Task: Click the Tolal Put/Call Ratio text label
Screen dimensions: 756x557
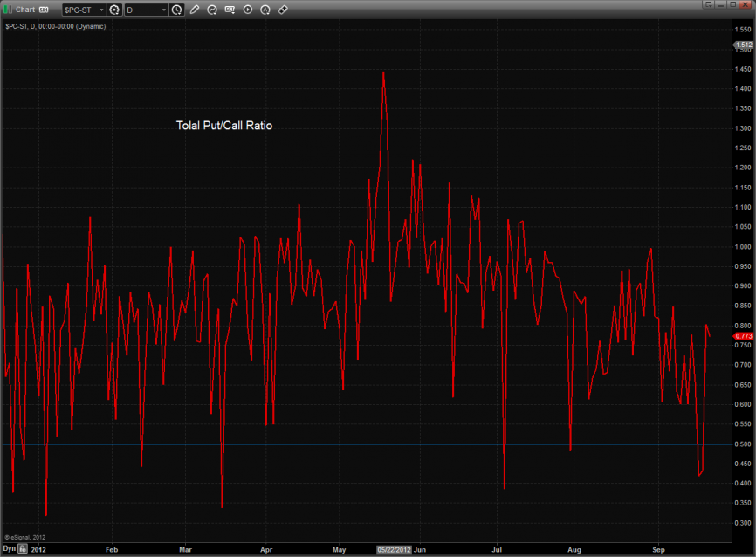Action: click(224, 126)
